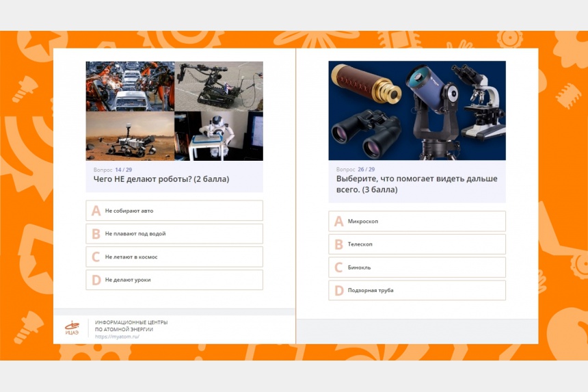Image resolution: width=588 pixels, height=392 pixels.
Task: Click the tracked bomb-disposal robot photo
Action: tap(219, 86)
